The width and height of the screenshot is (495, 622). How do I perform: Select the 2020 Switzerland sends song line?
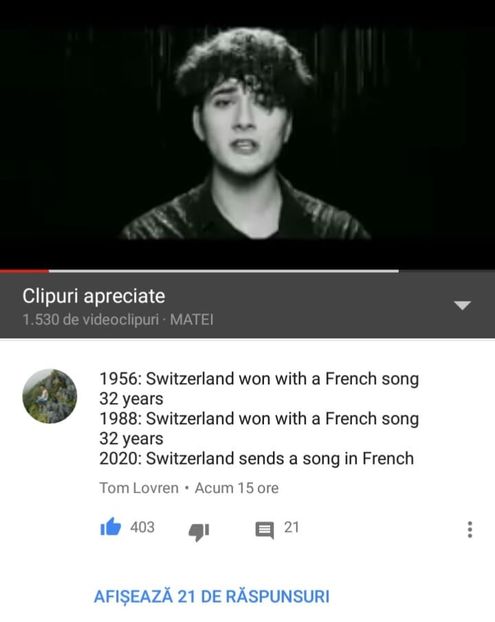click(x=257, y=459)
